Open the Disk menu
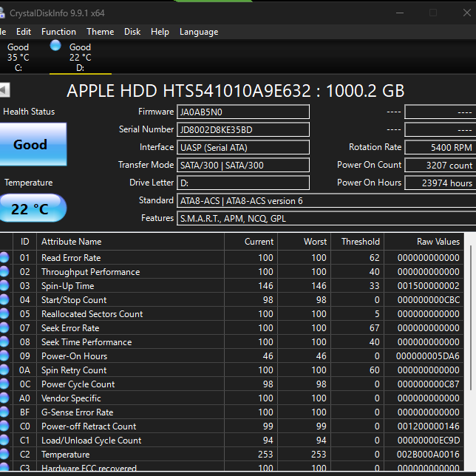 (132, 32)
